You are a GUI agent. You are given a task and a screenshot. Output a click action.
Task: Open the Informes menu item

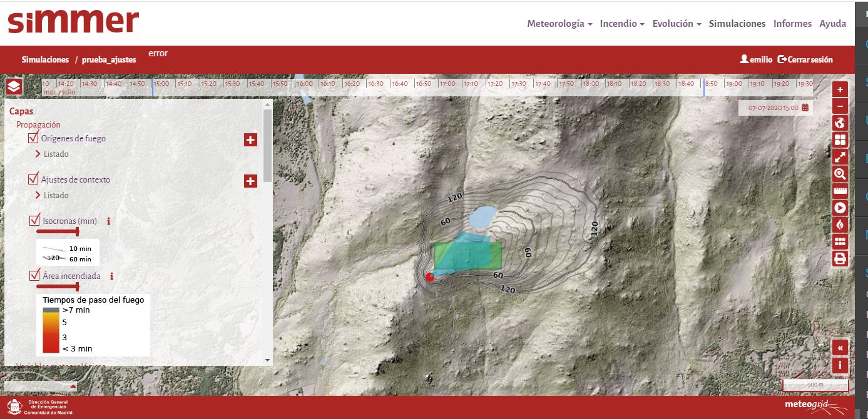[792, 24]
